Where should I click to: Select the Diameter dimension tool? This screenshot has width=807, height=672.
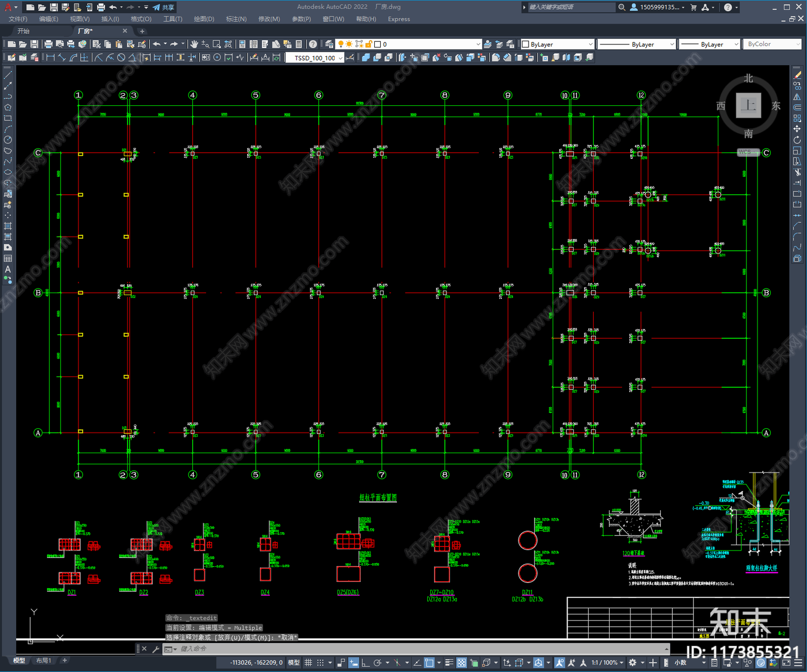coord(121,57)
